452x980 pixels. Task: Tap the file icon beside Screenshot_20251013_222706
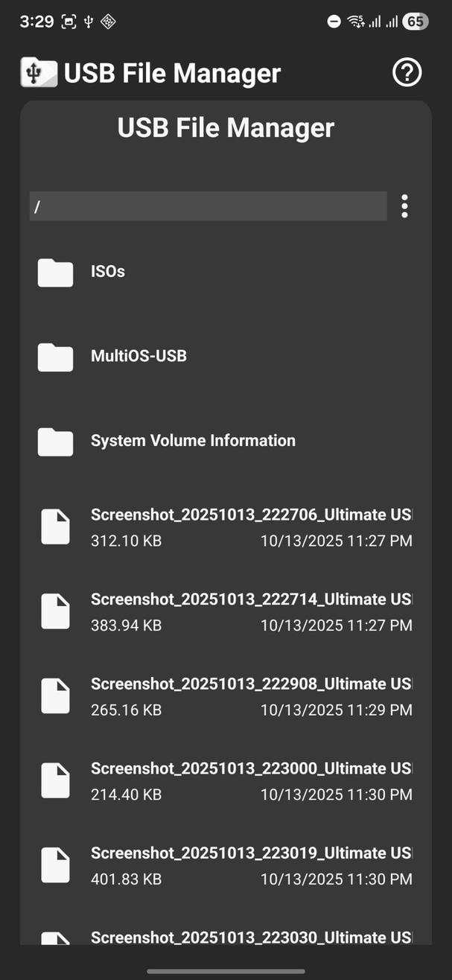coord(55,526)
